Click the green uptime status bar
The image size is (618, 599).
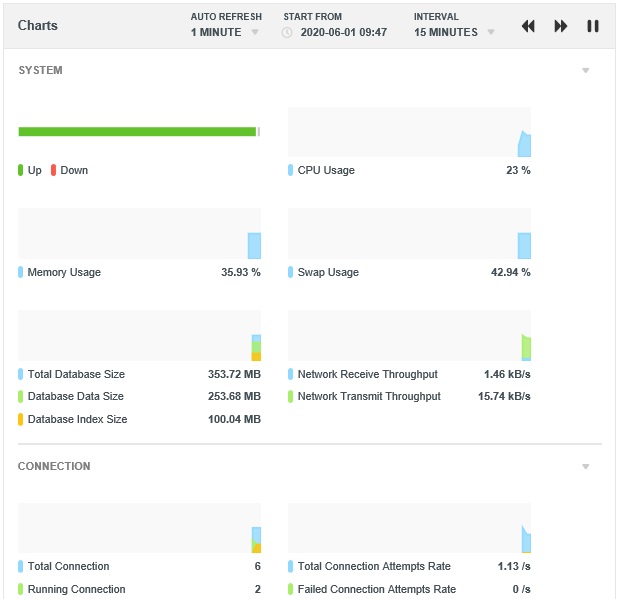point(137,132)
